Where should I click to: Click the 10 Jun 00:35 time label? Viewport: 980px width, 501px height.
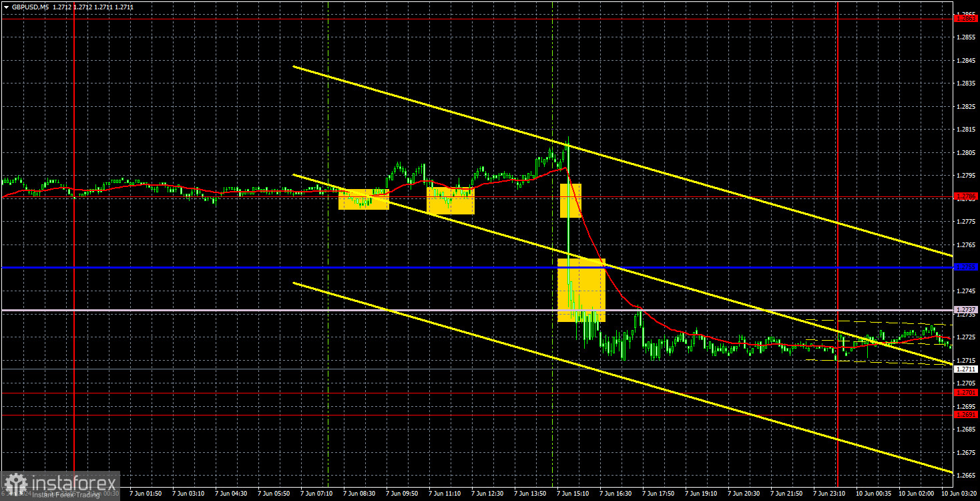[x=875, y=494]
